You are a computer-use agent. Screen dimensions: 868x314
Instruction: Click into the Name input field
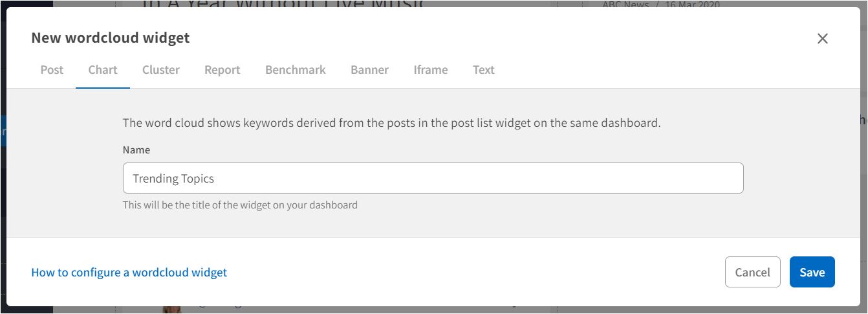pos(433,178)
